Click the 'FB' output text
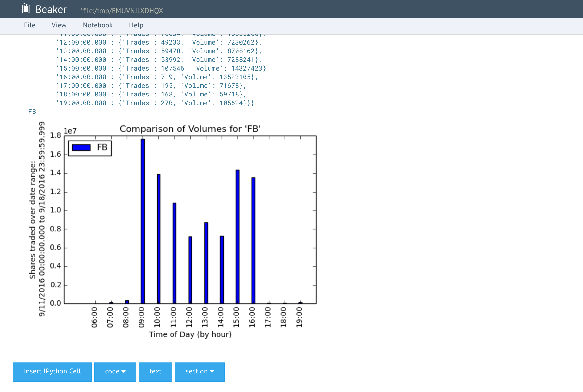This screenshot has width=583, height=392. click(x=32, y=111)
